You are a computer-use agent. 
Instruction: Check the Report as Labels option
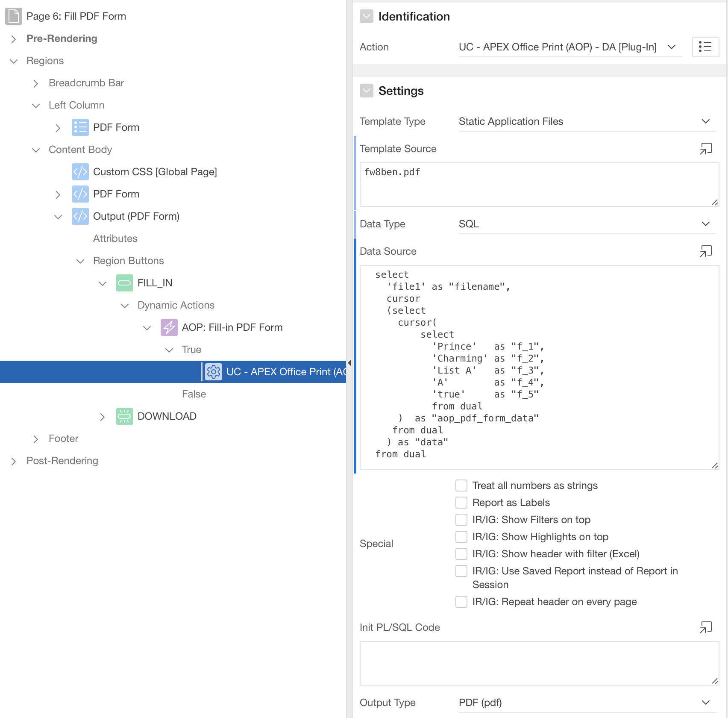point(461,503)
